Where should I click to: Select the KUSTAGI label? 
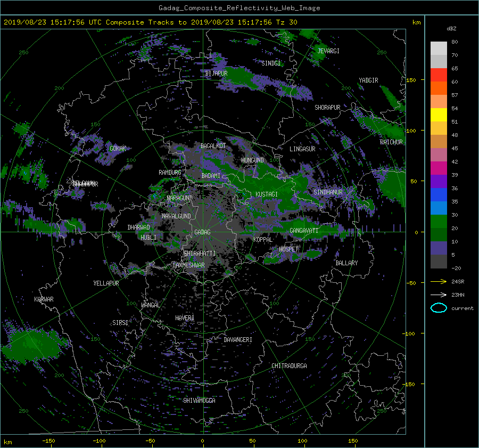click(x=267, y=194)
